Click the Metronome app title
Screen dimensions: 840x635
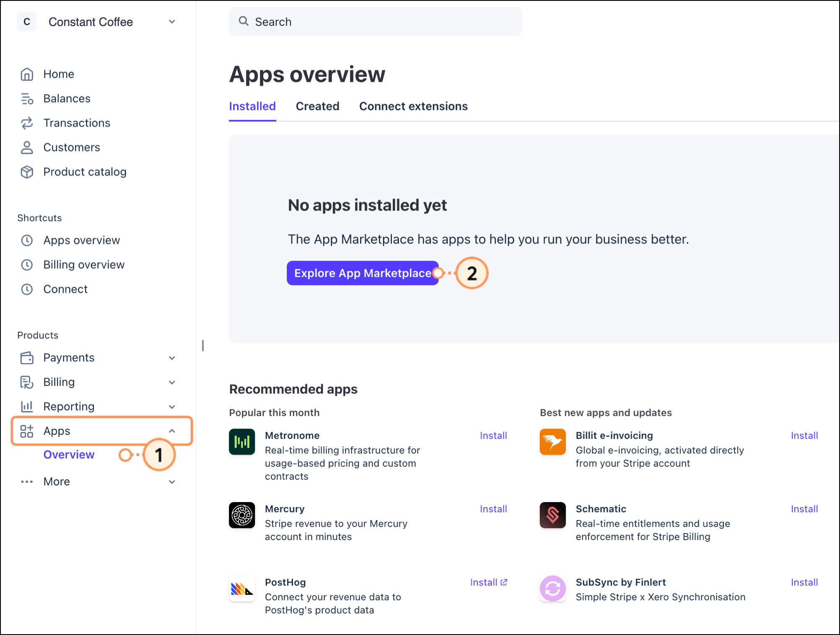click(292, 436)
